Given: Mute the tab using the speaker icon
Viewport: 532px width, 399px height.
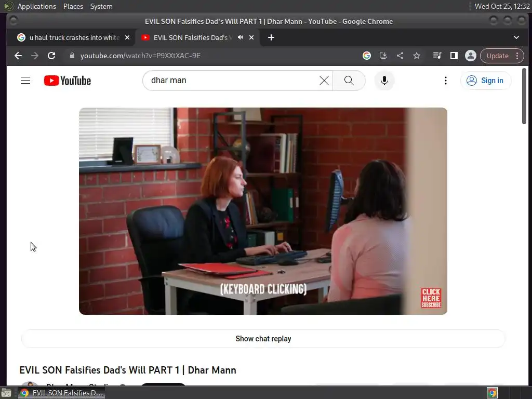Looking at the screenshot, I should [240, 37].
